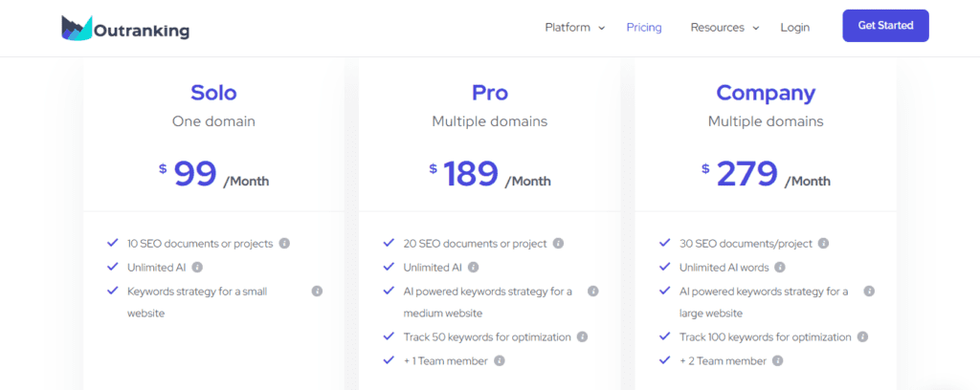Expand the Platform dropdown menu
The width and height of the screenshot is (980, 390).
(575, 28)
